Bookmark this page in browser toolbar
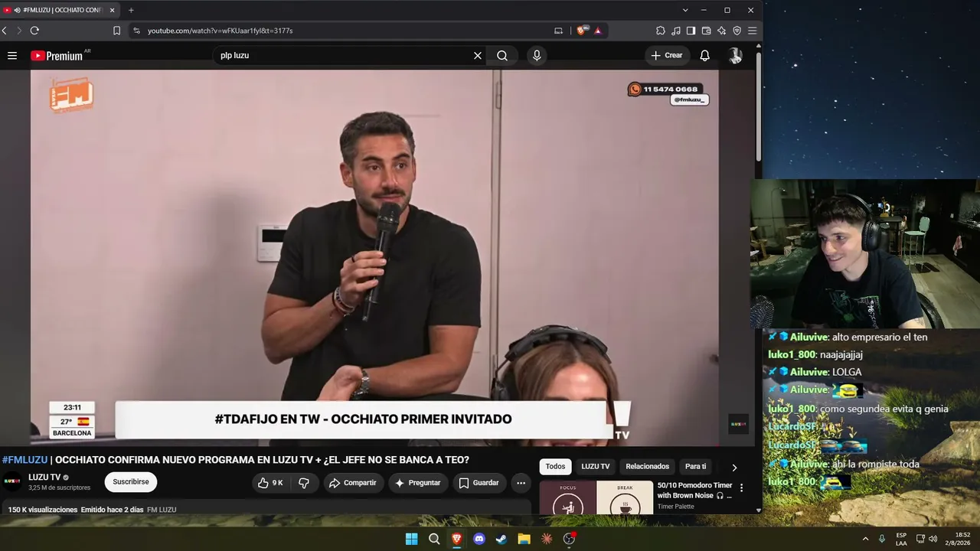Screen dimensions: 980x551 click(116, 31)
